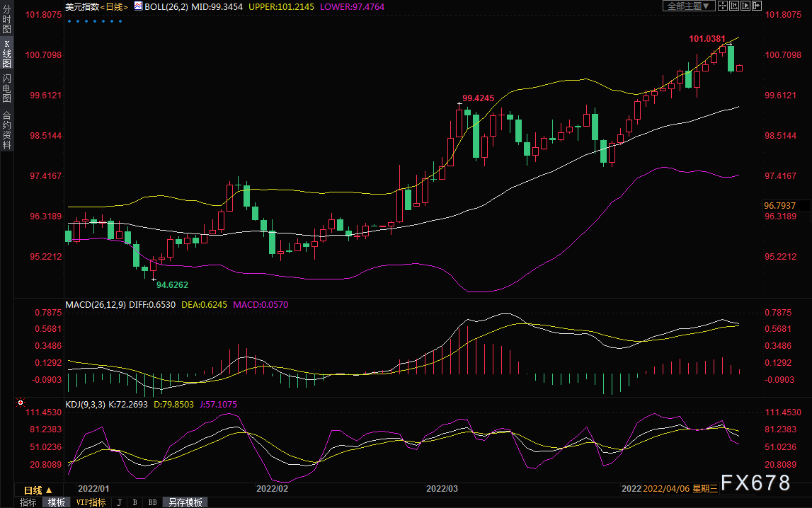This screenshot has width=812, height=508.
Task: Click the chart playback forward icon
Action: point(745,6)
